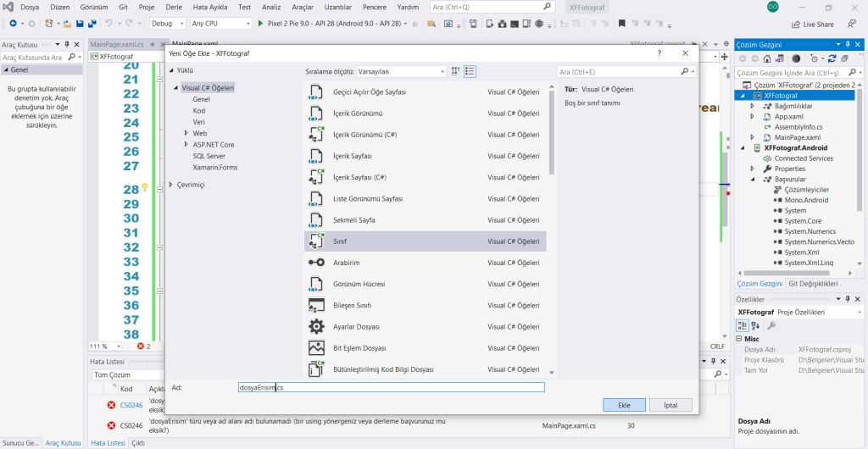Viewport: 868px width, 449px height.
Task: Click the green start debugging play icon
Action: [x=260, y=23]
